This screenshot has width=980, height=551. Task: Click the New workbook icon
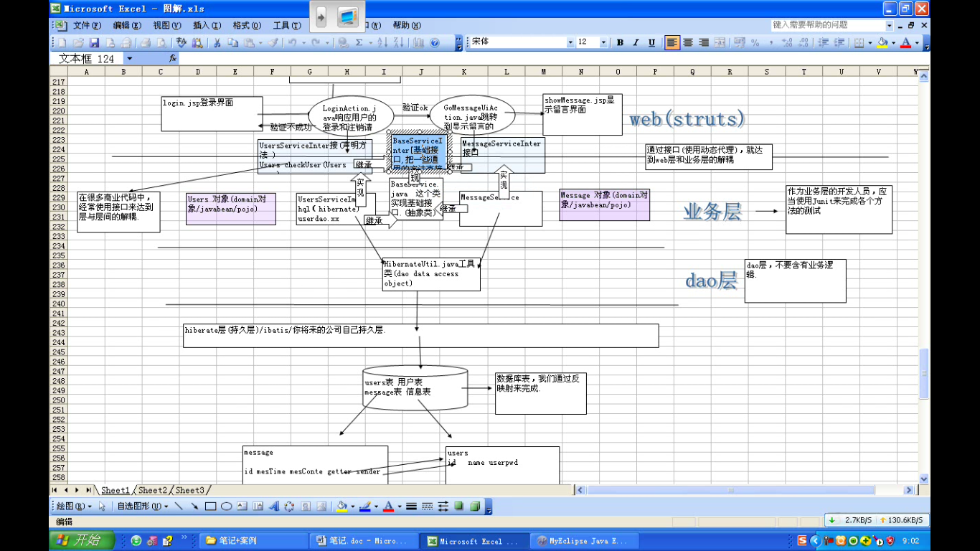pyautogui.click(x=62, y=42)
